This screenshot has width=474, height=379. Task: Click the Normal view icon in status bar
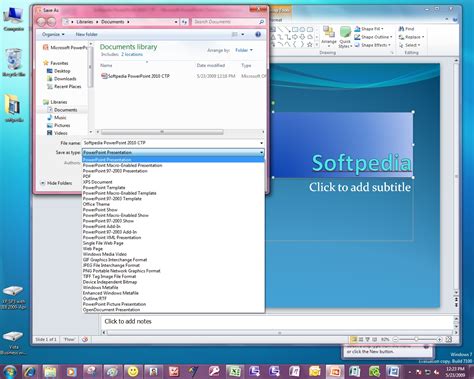pyautogui.click(x=353, y=339)
